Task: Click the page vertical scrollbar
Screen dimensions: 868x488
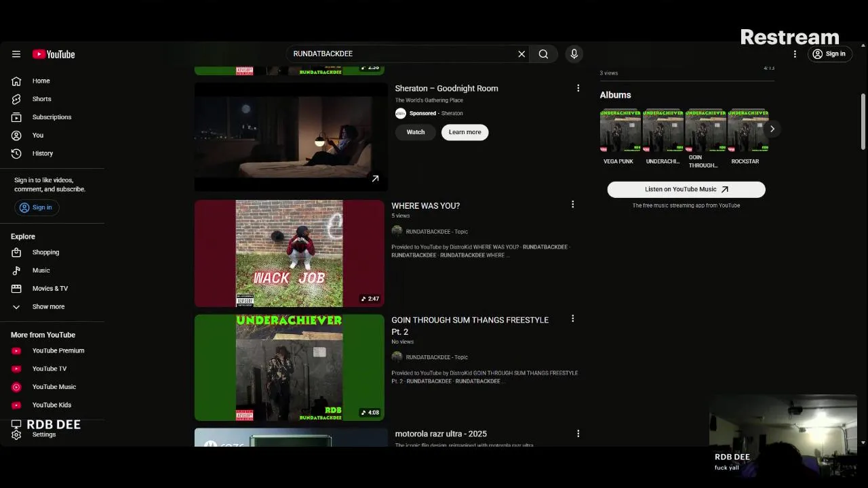Action: pos(863,122)
